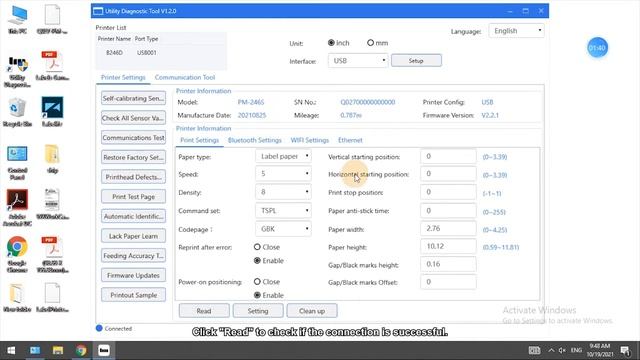Launch Adobe Acrobat DC from the desktop
Viewport: 640px width, 360px height.
(x=18, y=207)
